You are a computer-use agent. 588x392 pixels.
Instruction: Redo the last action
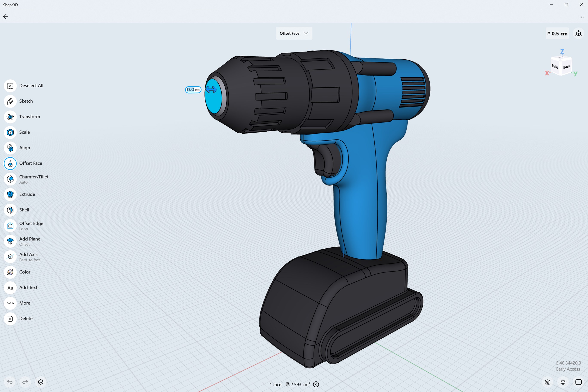(x=25, y=382)
